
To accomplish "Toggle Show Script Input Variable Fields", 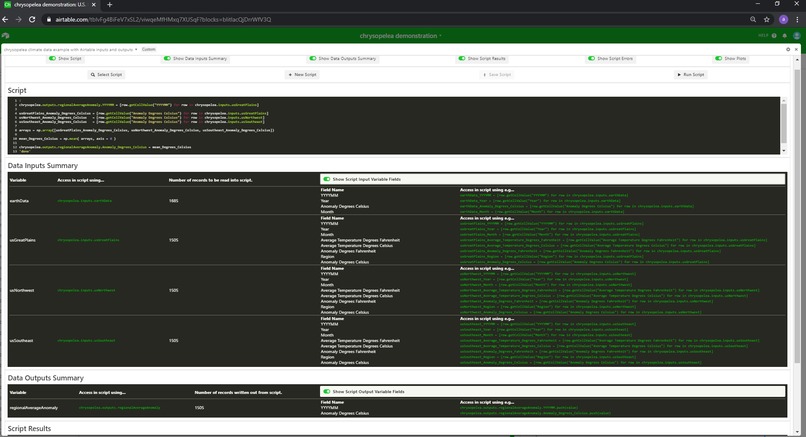I will pyautogui.click(x=326, y=179).
